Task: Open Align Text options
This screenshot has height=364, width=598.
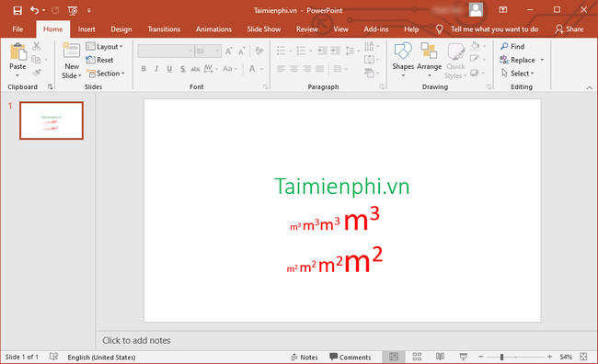Action: 372,60
